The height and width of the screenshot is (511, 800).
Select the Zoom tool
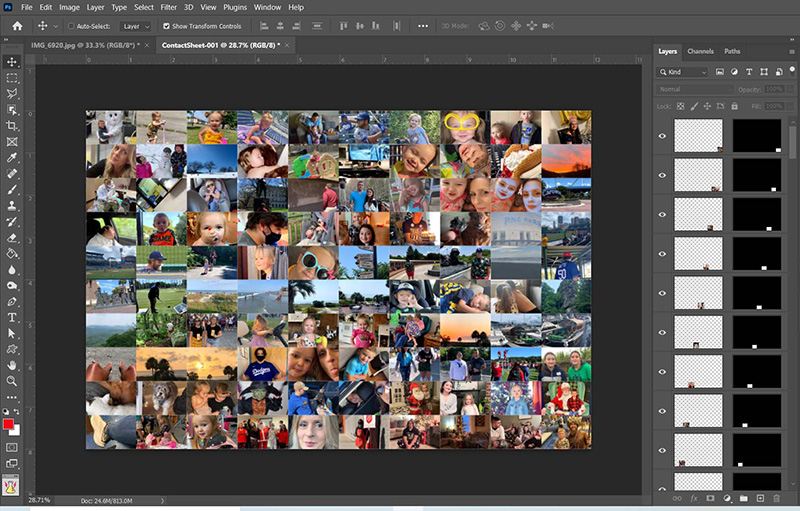coord(12,381)
